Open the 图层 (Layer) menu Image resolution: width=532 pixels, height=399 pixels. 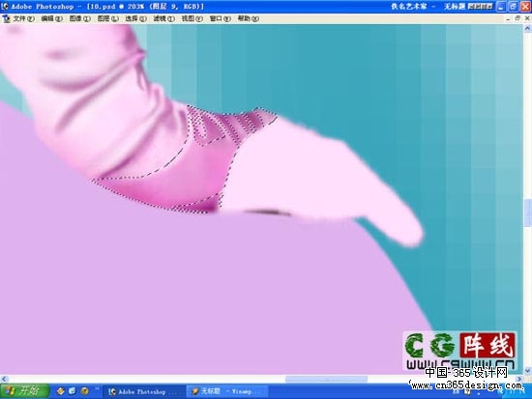click(x=108, y=18)
